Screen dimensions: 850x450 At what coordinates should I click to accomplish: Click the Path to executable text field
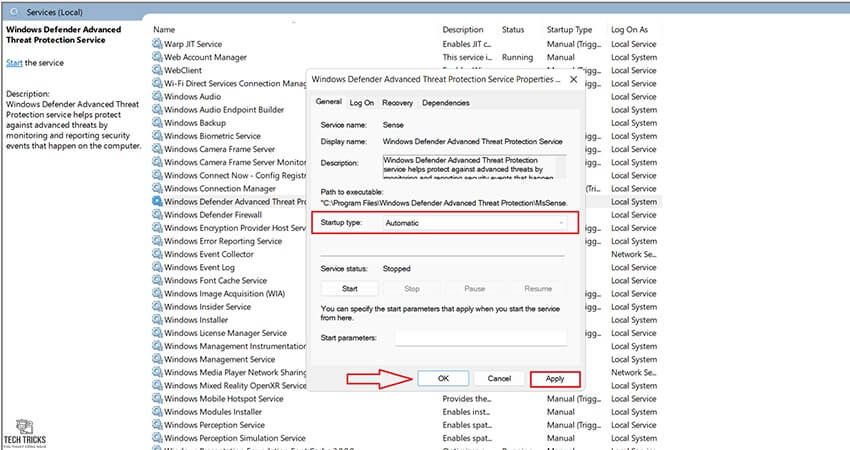click(444, 203)
